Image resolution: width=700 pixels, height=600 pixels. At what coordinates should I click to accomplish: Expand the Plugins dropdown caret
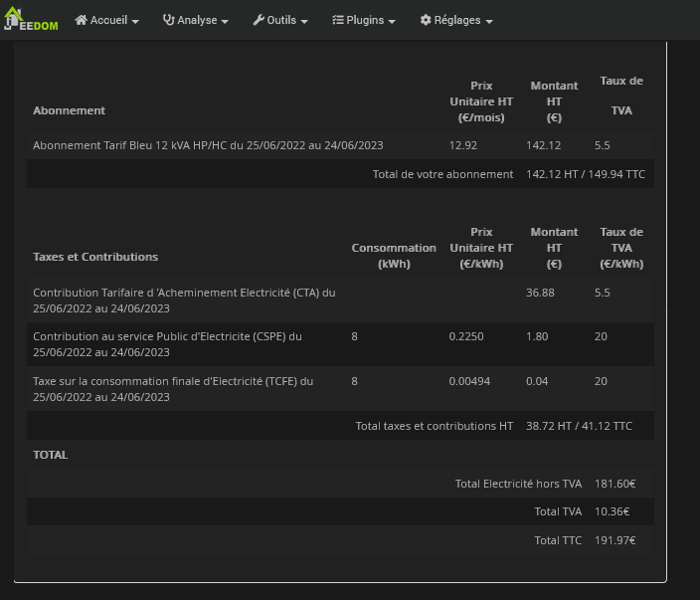pos(392,21)
